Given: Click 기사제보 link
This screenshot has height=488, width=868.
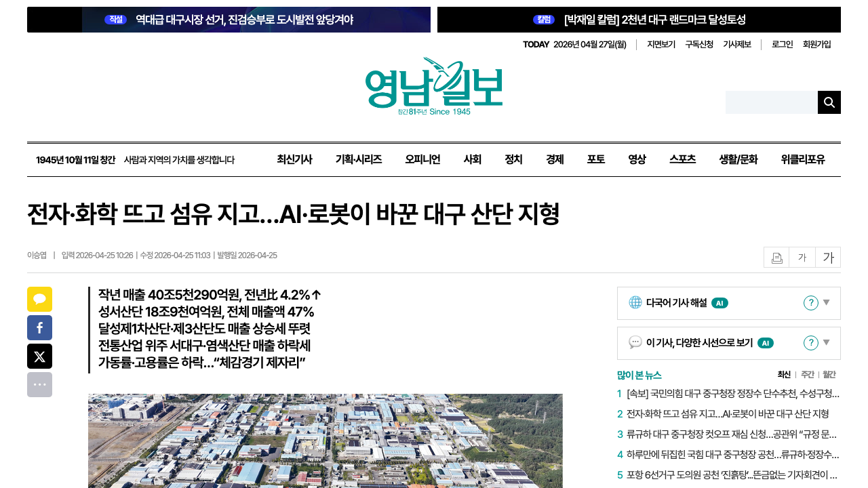Looking at the screenshot, I should [x=737, y=45].
